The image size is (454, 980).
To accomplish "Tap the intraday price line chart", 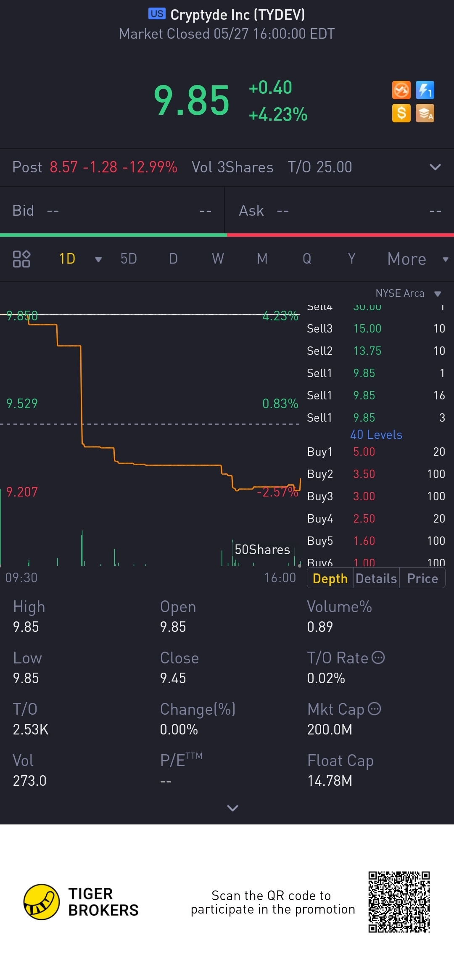I will coord(150,404).
